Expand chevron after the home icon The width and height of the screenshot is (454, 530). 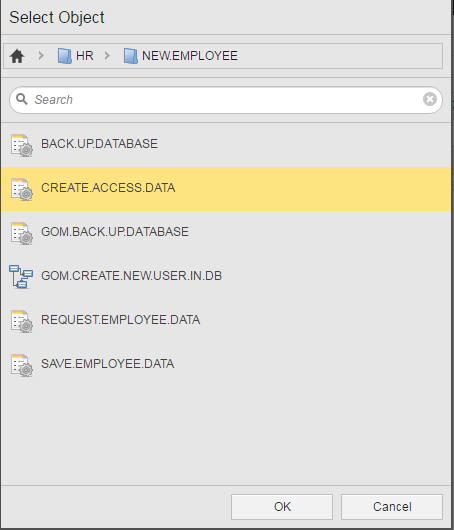[x=41, y=55]
